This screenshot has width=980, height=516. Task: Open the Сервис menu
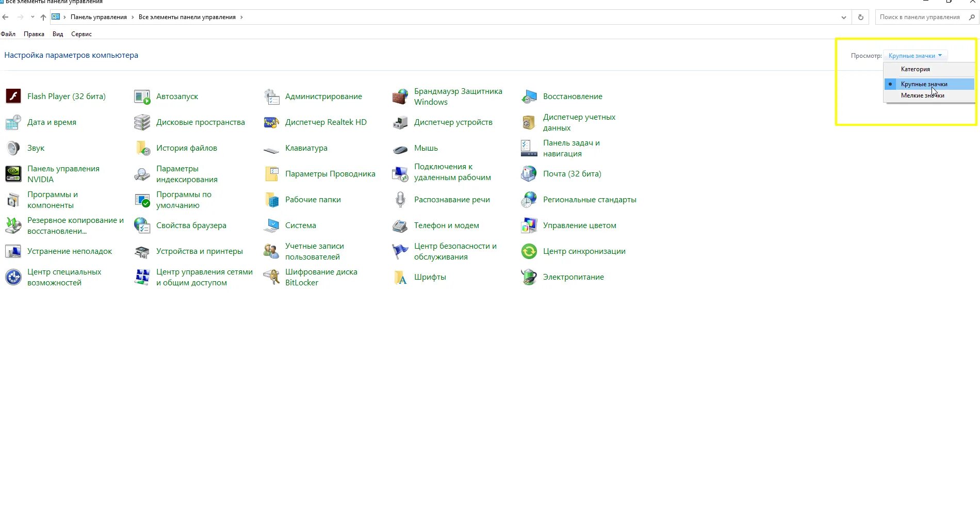81,34
